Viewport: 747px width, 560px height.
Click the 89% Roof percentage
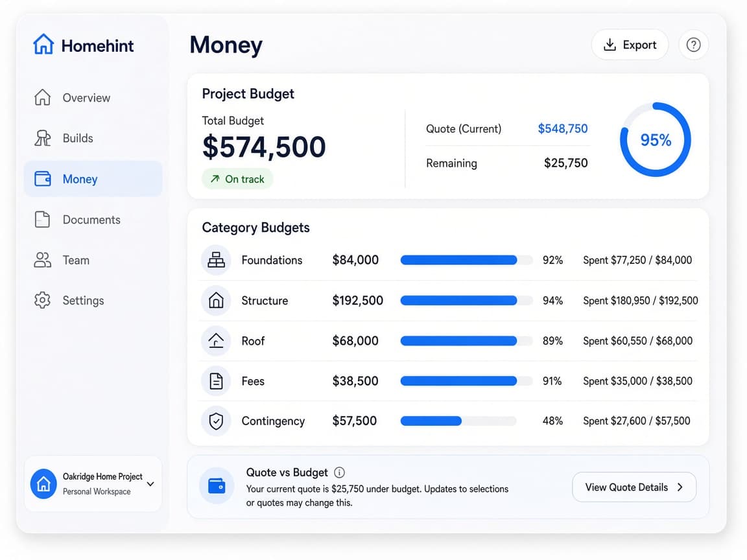point(552,341)
